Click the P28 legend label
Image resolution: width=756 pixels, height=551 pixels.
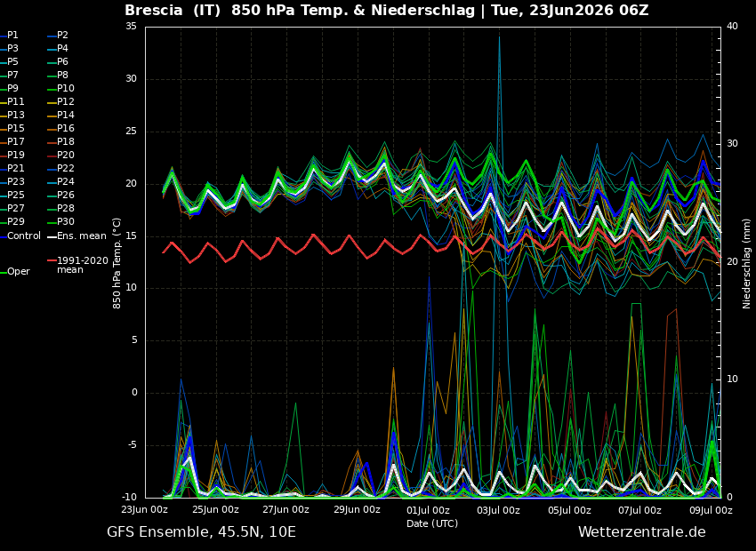coord(66,208)
